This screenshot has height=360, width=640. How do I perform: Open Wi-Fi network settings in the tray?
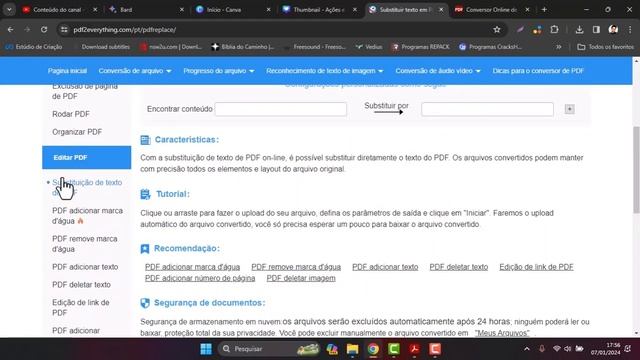pyautogui.click(x=556, y=349)
